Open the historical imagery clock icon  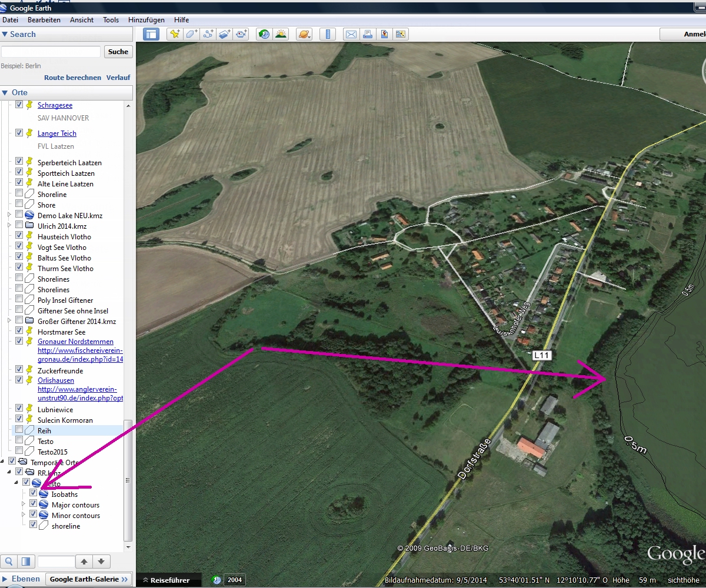[264, 34]
